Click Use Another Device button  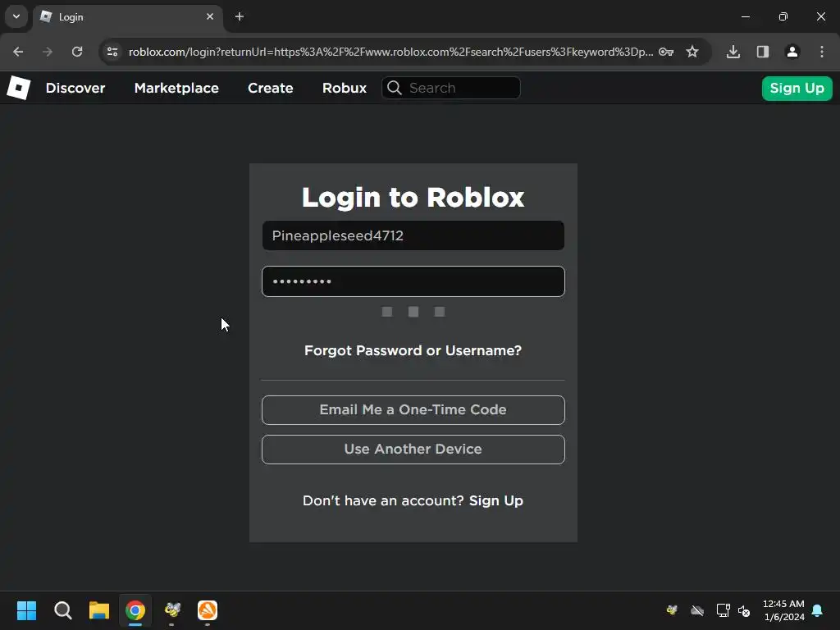tap(413, 449)
